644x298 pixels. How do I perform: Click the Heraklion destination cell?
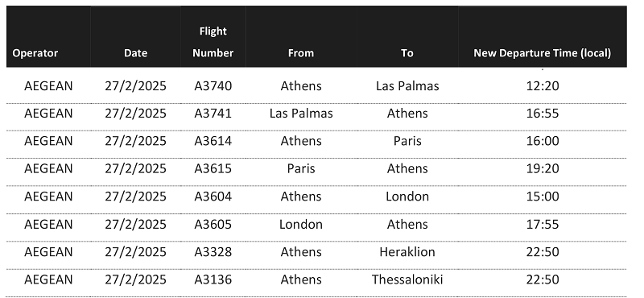(407, 252)
